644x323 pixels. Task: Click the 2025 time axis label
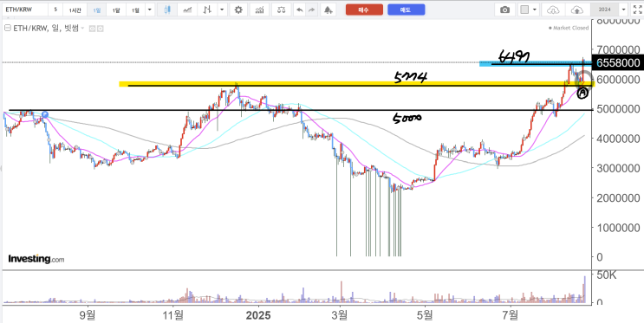click(x=259, y=315)
